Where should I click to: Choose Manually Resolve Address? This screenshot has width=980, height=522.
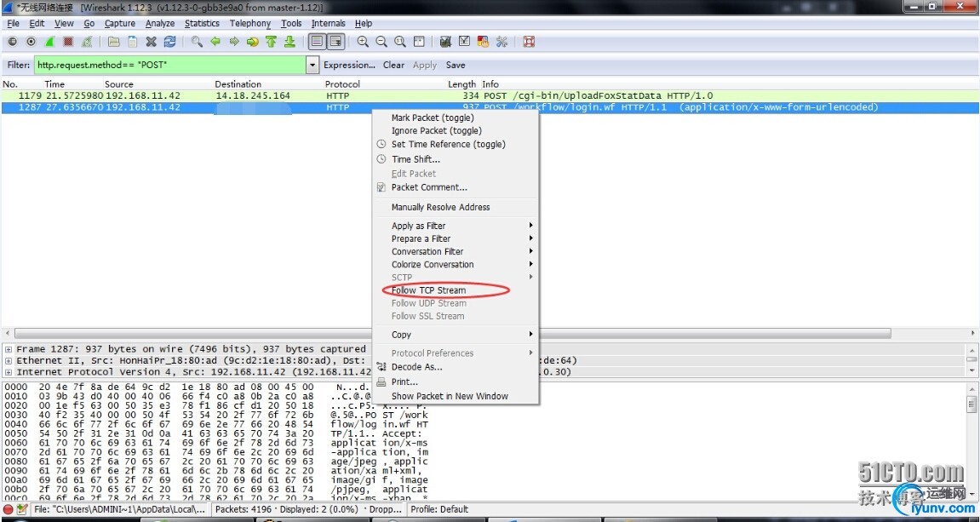[x=455, y=207]
